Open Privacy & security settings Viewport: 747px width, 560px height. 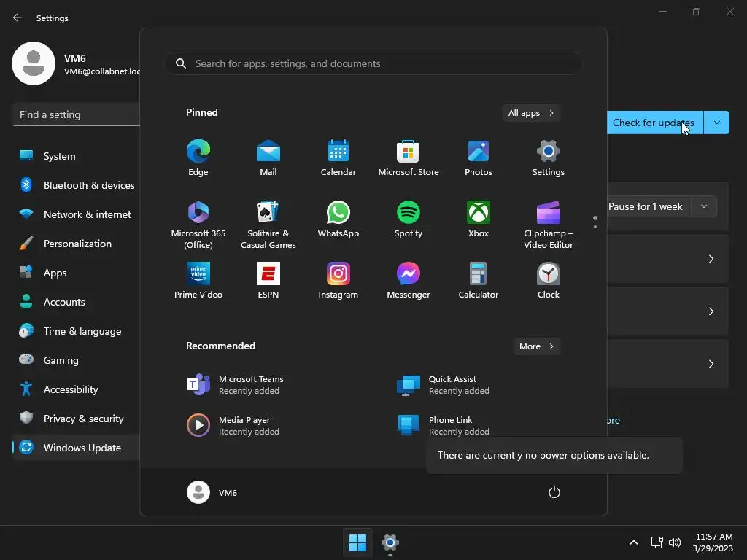[76, 418]
